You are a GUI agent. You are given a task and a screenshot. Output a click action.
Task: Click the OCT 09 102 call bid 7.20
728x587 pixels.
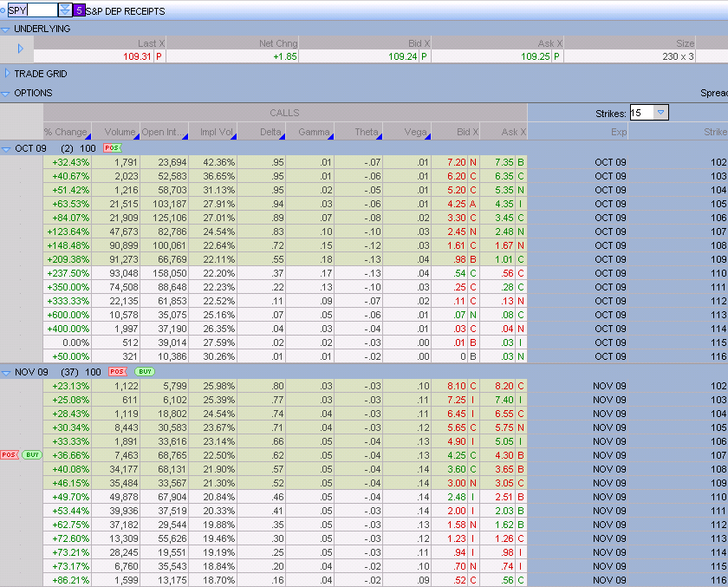[x=457, y=162]
